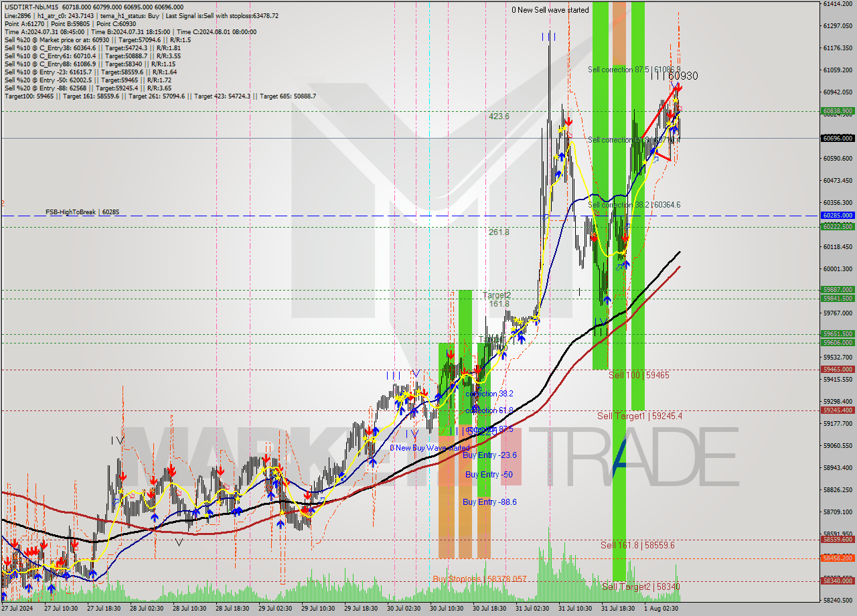Click the '30 Jul 18:30' time axis label

(x=489, y=609)
